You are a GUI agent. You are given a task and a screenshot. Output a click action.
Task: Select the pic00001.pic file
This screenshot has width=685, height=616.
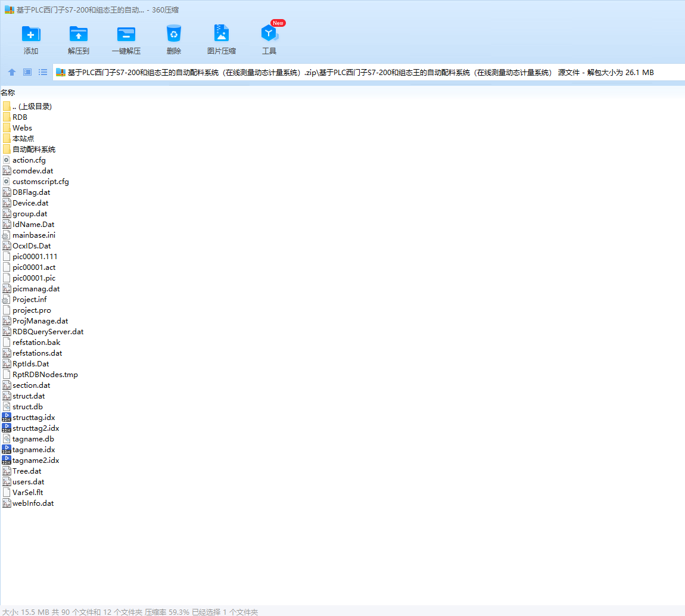29,278
